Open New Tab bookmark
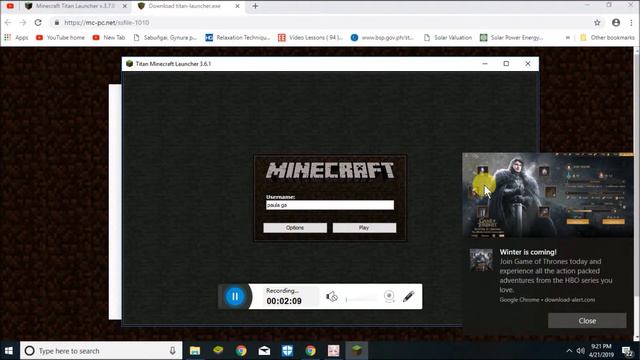This screenshot has width=640, height=360. click(x=109, y=38)
